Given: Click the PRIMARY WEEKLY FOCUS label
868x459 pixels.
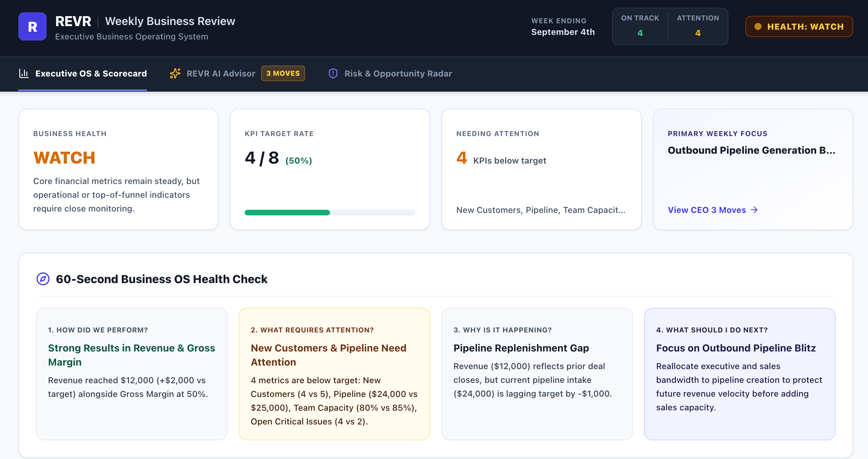Looking at the screenshot, I should coord(717,134).
